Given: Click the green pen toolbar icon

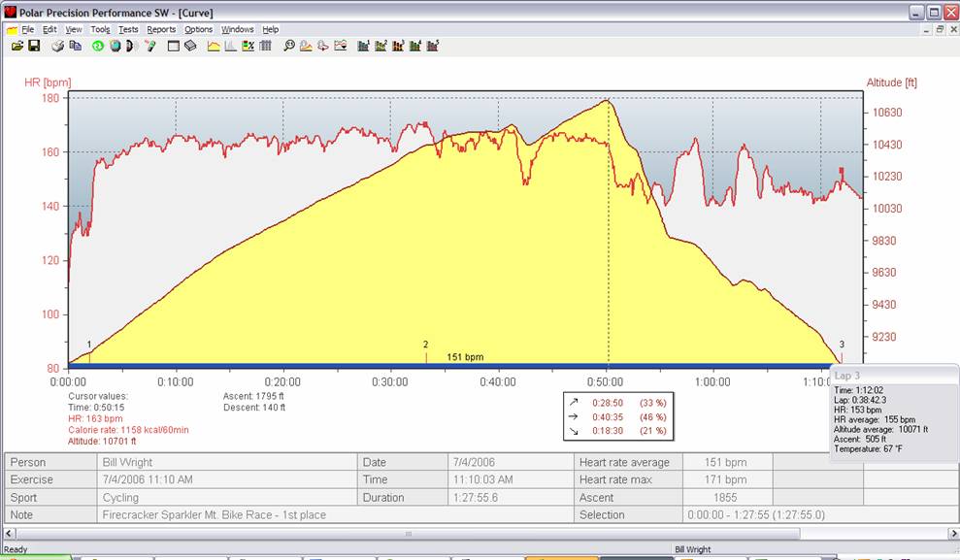Looking at the screenshot, I should (x=150, y=46).
